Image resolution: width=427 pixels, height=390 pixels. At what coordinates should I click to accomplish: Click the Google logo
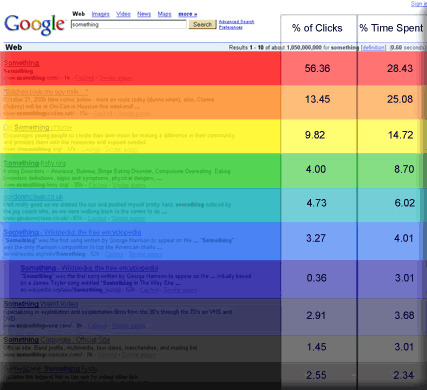pos(34,24)
